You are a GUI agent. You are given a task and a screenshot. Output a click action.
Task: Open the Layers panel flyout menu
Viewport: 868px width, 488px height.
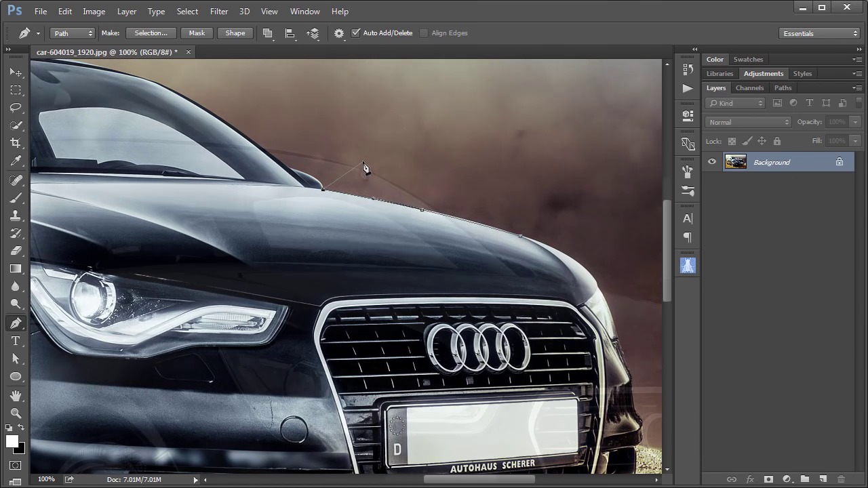(857, 88)
